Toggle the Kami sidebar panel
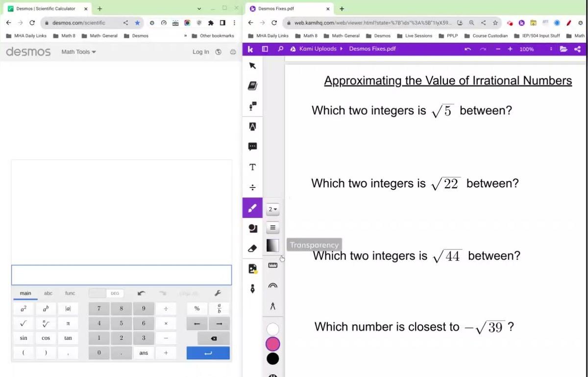Screen dimensions: 588x377 click(x=265, y=49)
